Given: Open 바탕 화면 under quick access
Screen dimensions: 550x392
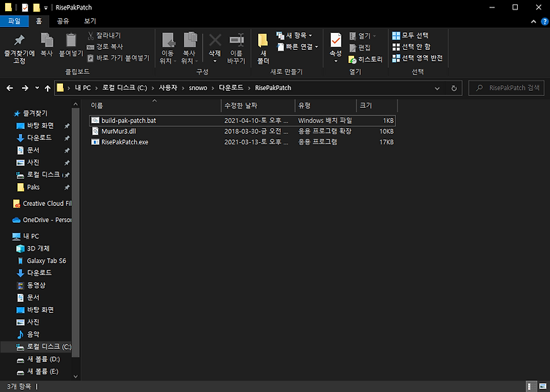Looking at the screenshot, I should point(40,125).
